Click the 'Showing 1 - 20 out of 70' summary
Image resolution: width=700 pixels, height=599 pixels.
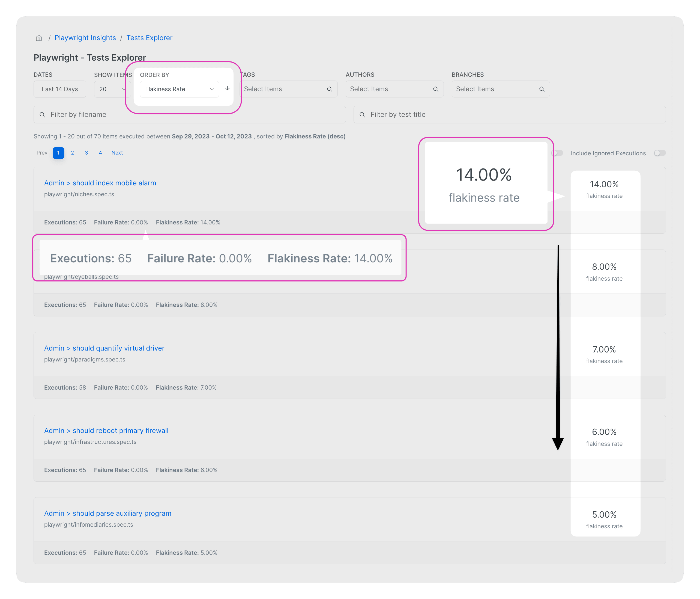pos(190,136)
